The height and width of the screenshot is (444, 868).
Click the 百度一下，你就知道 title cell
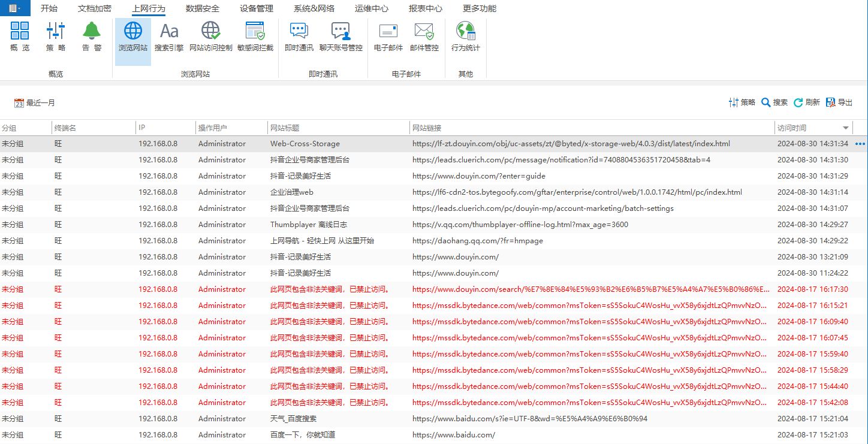(x=303, y=435)
